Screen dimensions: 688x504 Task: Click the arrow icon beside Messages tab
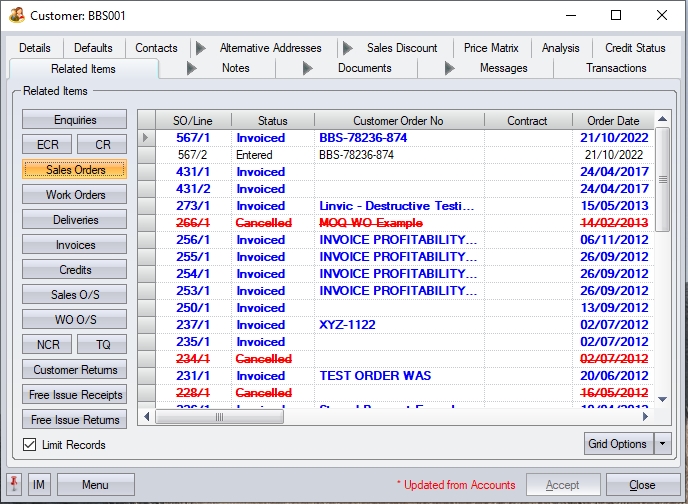450,68
